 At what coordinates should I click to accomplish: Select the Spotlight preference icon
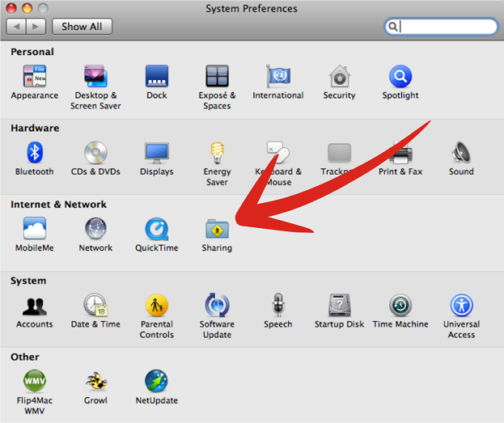tap(400, 77)
